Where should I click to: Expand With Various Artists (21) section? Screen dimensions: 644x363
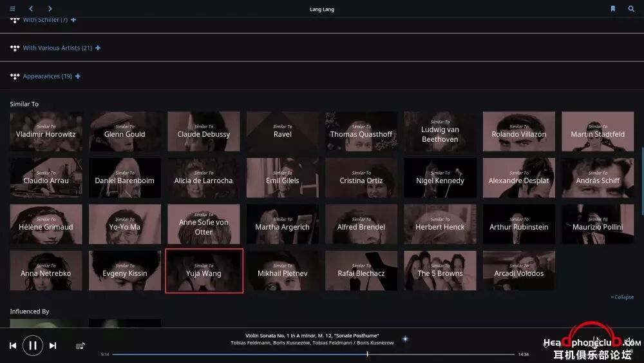pos(62,48)
